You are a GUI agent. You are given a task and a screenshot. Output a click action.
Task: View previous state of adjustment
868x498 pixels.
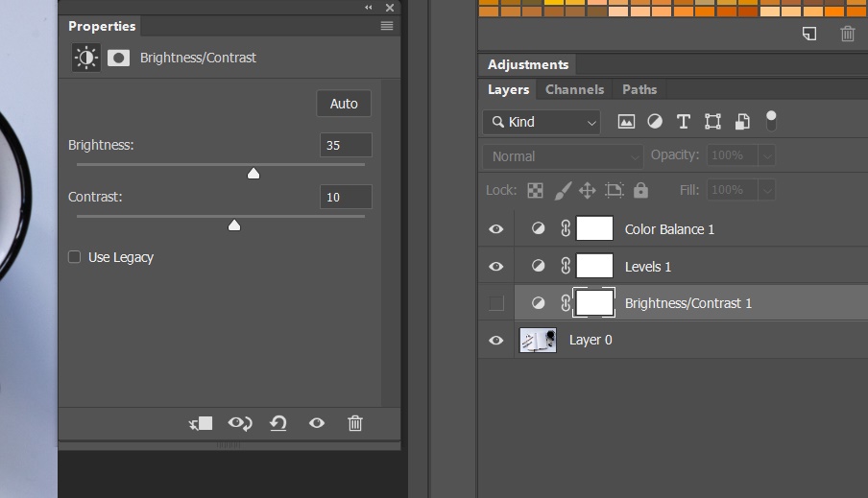[x=240, y=423]
